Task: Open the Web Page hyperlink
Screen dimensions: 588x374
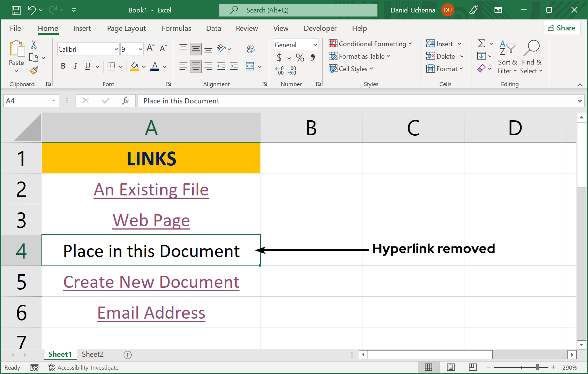Action: click(151, 220)
